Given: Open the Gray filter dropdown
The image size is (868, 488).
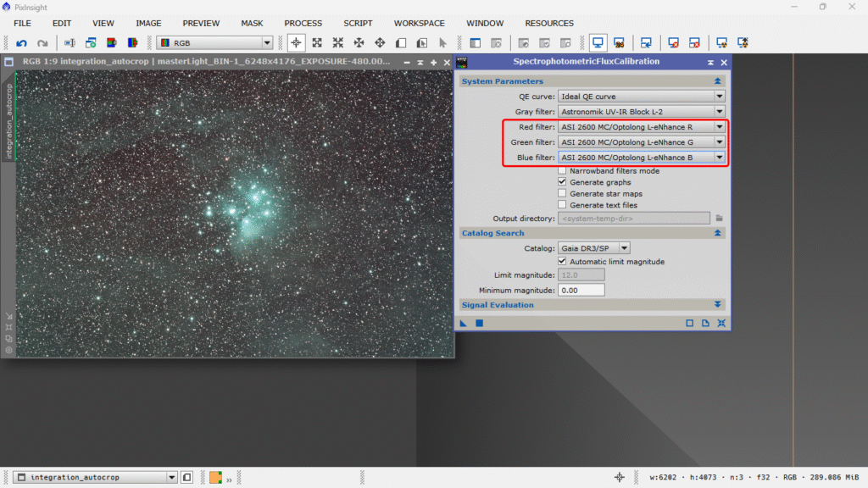Looking at the screenshot, I should [641, 111].
